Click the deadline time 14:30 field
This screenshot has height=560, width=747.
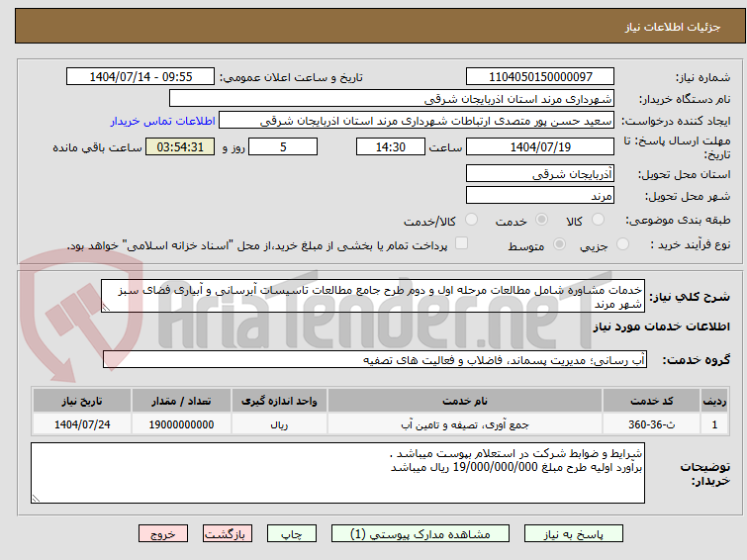click(391, 146)
